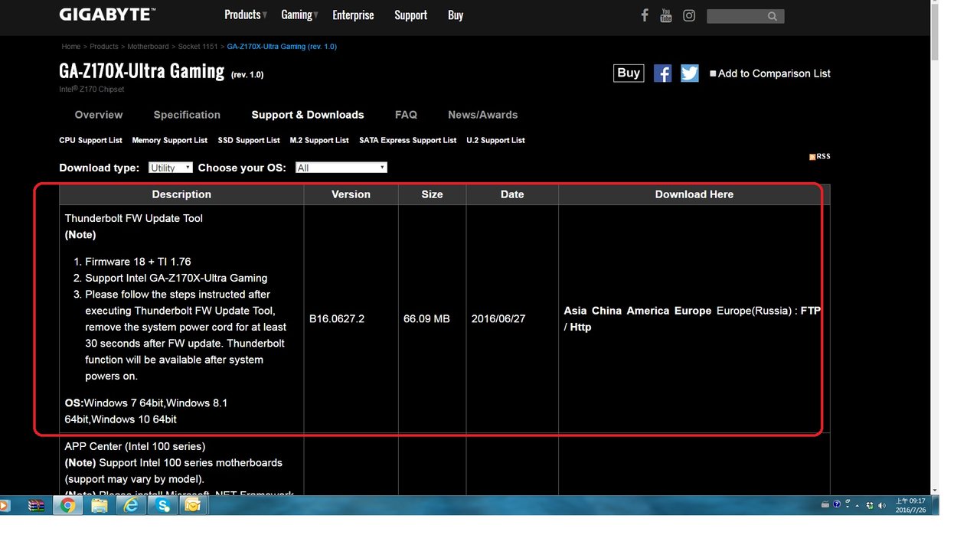This screenshot has height=551, width=980.
Task: Expand the Choose your OS dropdown
Action: tap(341, 168)
